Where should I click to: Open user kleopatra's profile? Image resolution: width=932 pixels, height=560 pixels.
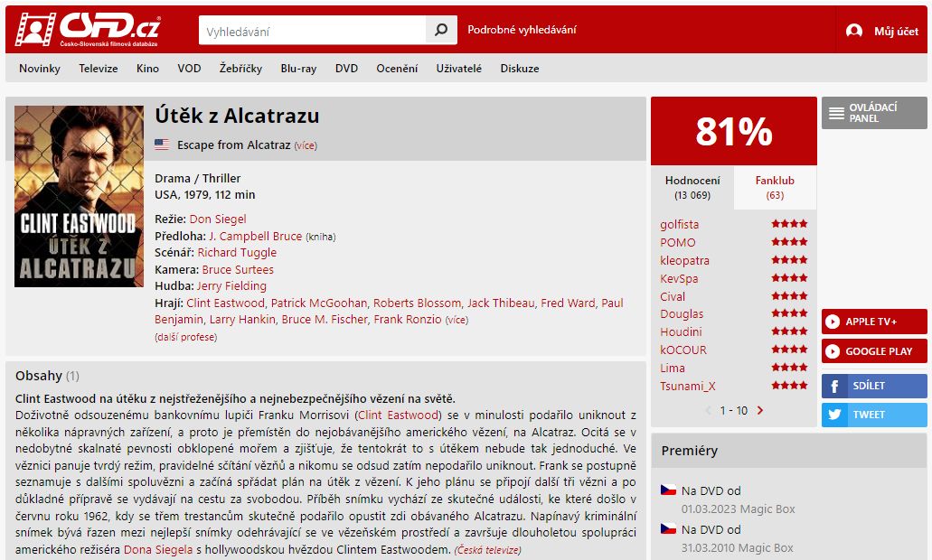click(x=684, y=260)
